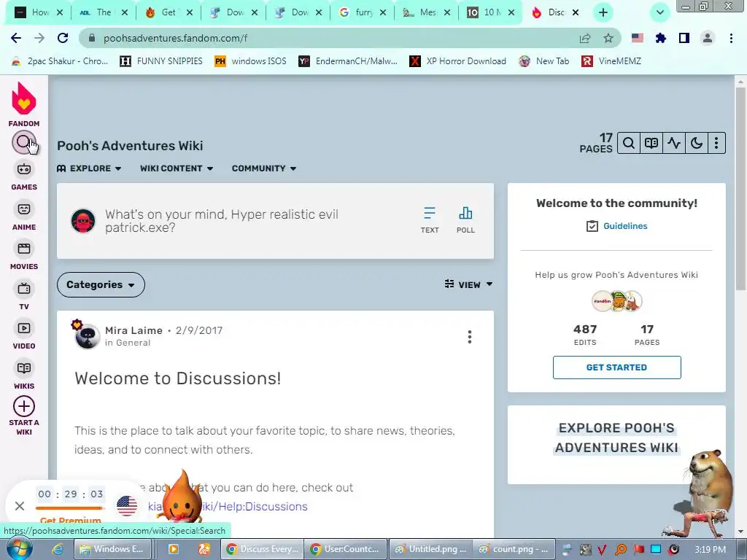747x560 pixels.
Task: Click the share page icon in address bar
Action: click(x=585, y=38)
